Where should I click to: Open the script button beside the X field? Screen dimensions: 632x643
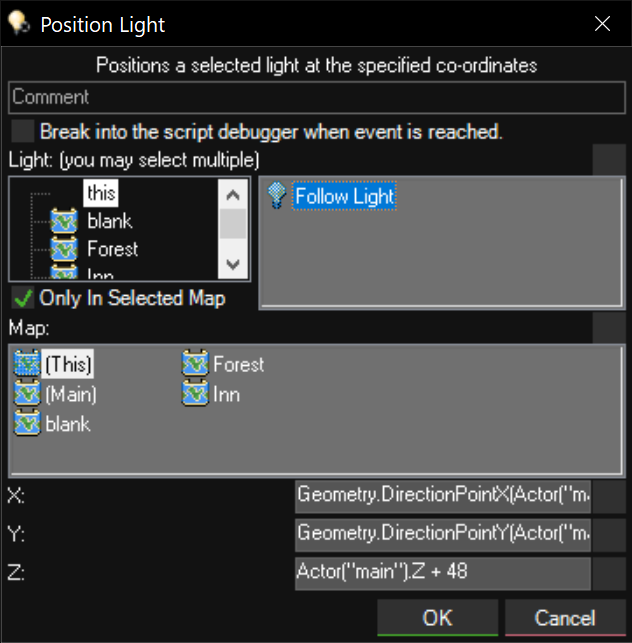coord(609,495)
